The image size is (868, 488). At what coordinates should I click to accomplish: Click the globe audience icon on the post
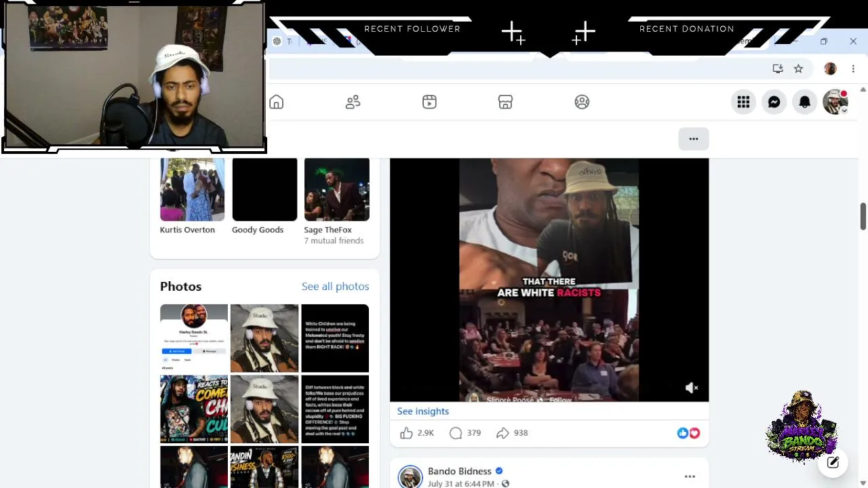coord(505,484)
